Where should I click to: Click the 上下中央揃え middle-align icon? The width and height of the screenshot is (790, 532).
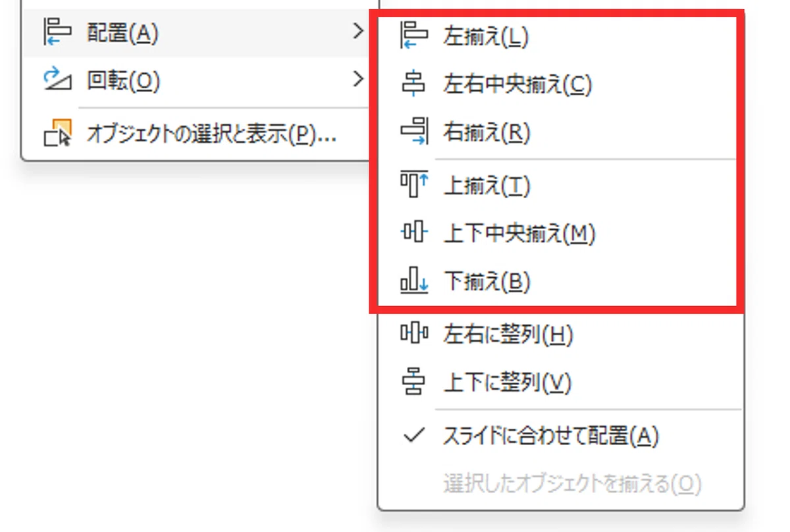pyautogui.click(x=414, y=232)
